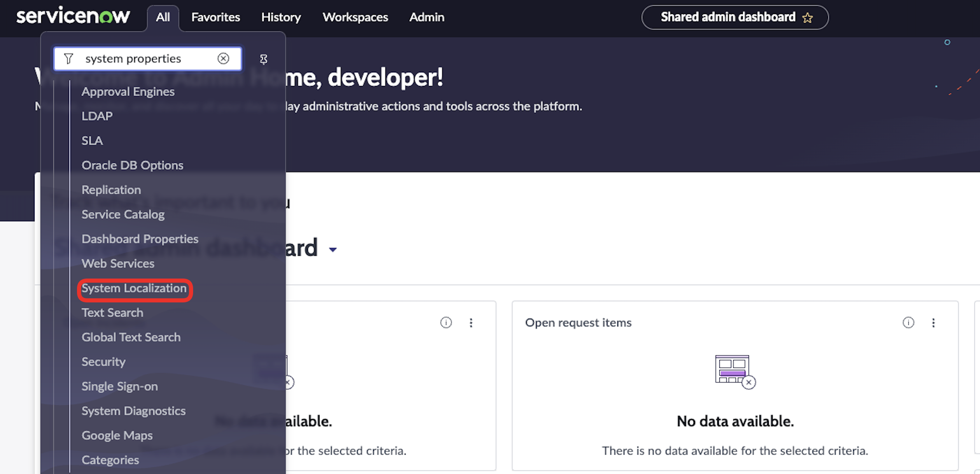Click the info icon on Open request items widget
Image resolution: width=980 pixels, height=474 pixels.
pos(909,323)
